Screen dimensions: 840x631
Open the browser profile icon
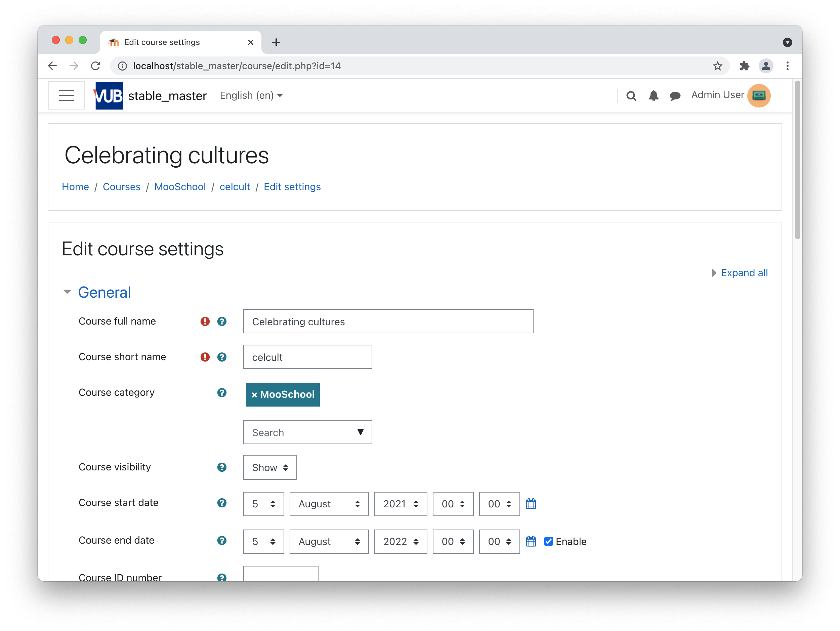click(x=766, y=66)
